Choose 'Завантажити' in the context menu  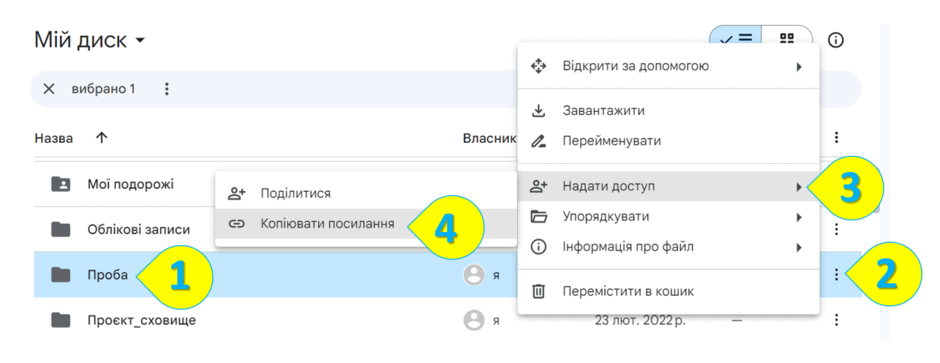pos(668,111)
